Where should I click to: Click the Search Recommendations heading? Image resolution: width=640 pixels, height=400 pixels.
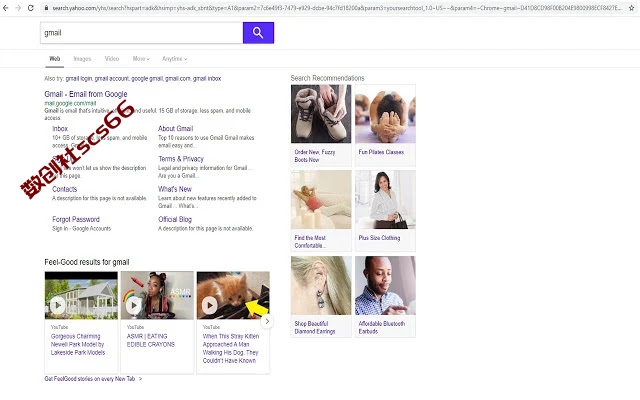pos(327,78)
